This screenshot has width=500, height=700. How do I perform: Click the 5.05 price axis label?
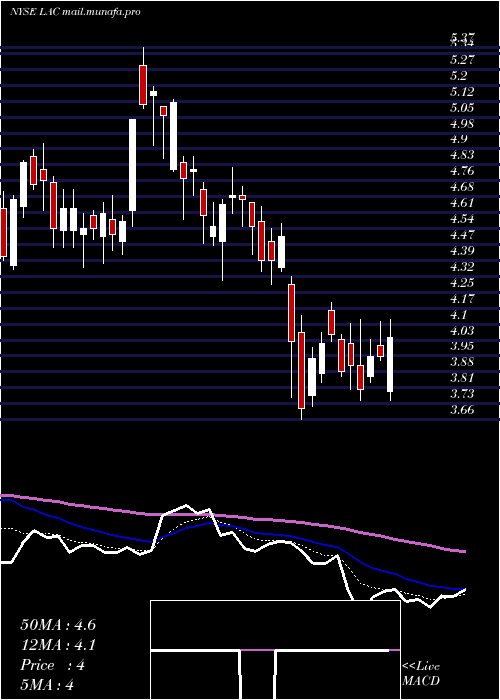(462, 108)
